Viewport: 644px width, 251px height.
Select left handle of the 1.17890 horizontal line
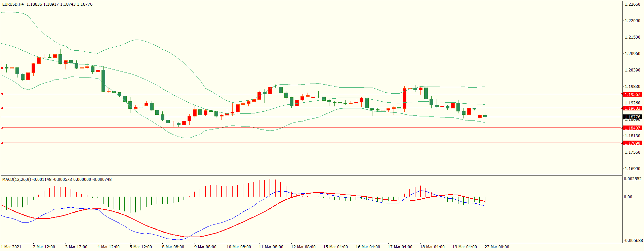point(2,143)
